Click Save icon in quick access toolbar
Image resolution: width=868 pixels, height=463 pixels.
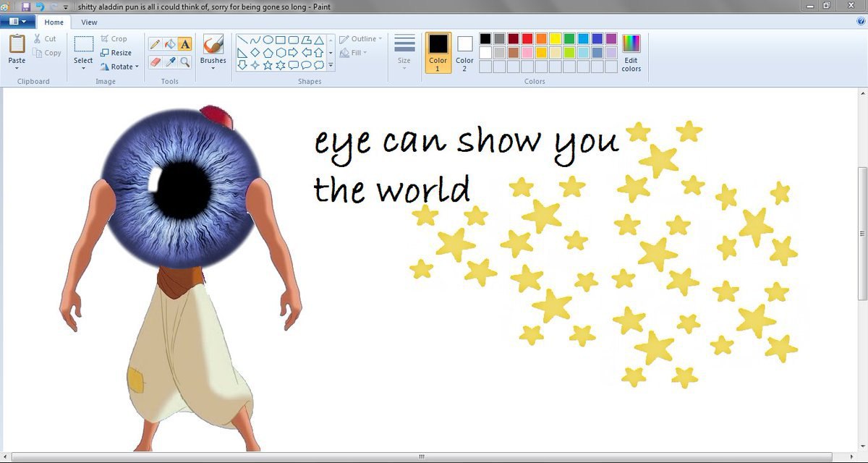26,7
